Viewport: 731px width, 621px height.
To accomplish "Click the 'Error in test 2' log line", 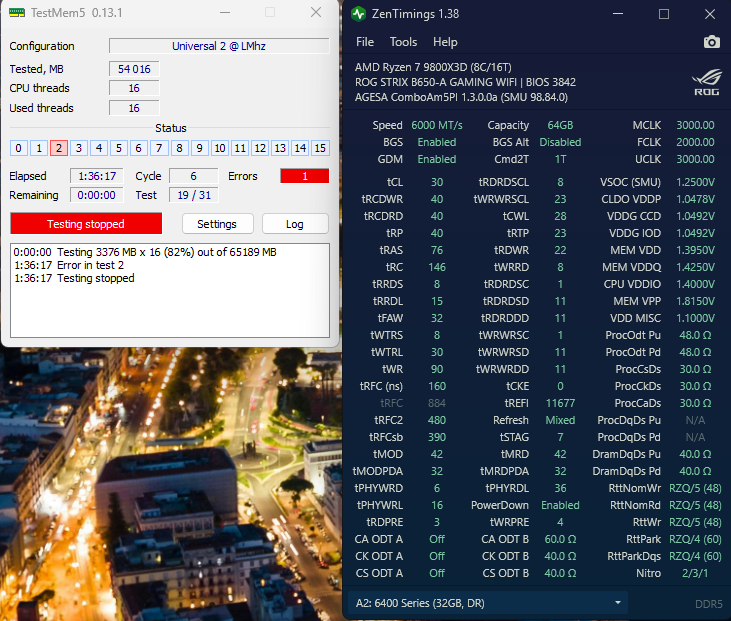I will (x=69, y=265).
